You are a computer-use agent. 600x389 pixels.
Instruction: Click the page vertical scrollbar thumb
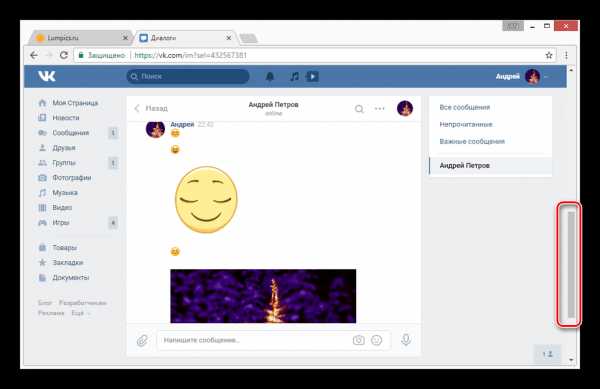click(x=571, y=264)
